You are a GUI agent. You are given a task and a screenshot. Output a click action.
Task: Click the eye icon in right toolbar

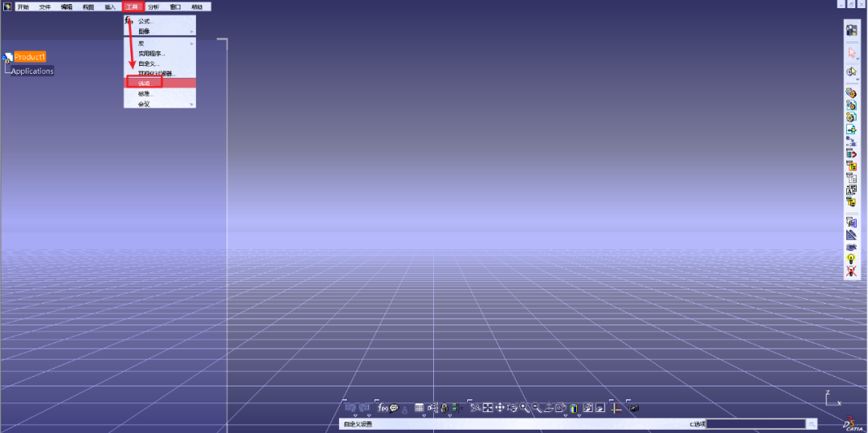(851, 246)
